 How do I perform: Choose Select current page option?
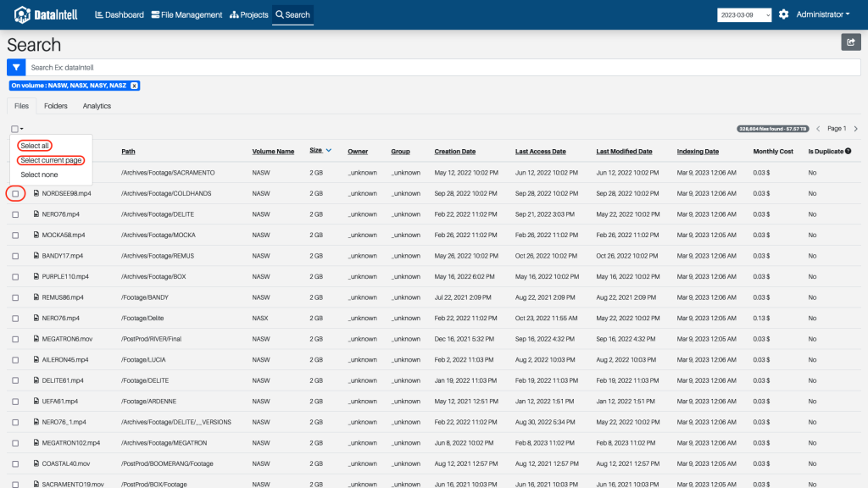click(x=51, y=160)
